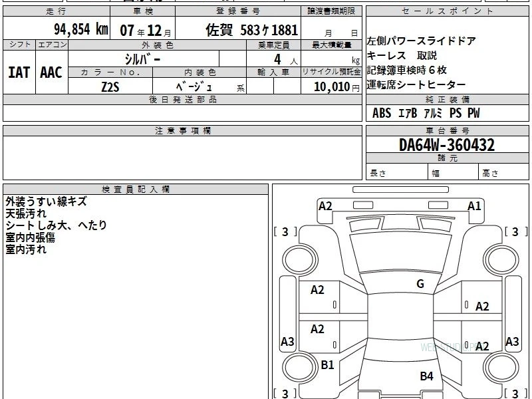Click registration number "佐賀 583ケ1881"
This screenshot has height=399, width=532.
coord(251,30)
